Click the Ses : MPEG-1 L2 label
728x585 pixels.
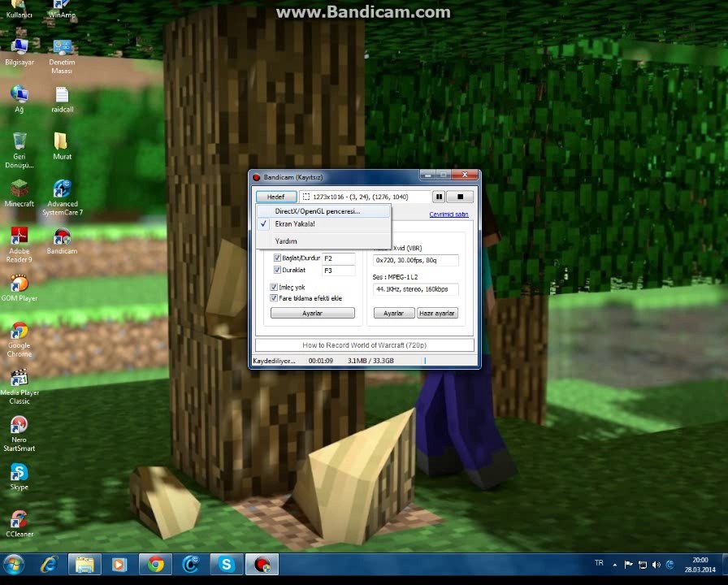pyautogui.click(x=395, y=277)
